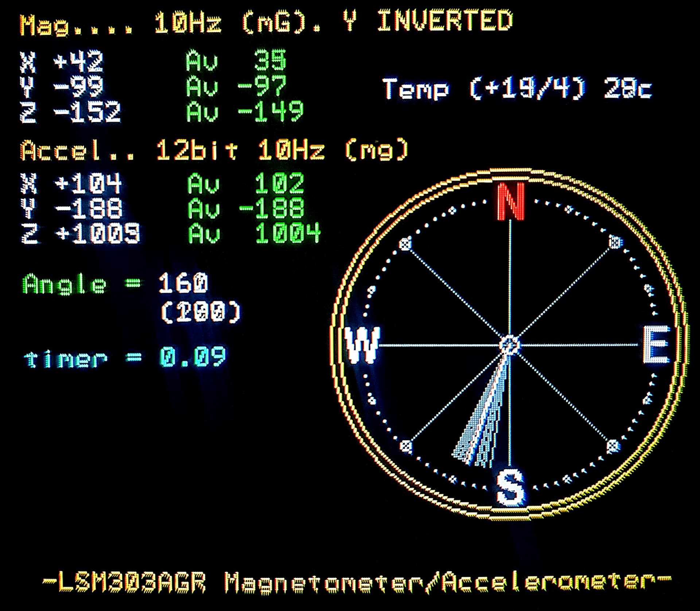This screenshot has width=700, height=611.
Task: Click accelerometer Z value +1005
Action: tap(97, 233)
